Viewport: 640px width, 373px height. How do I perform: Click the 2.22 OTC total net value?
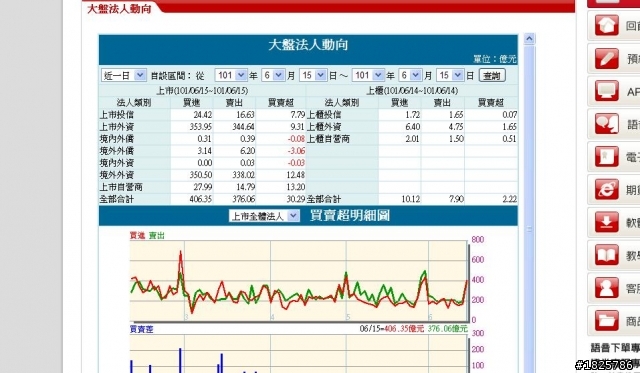[x=509, y=199]
